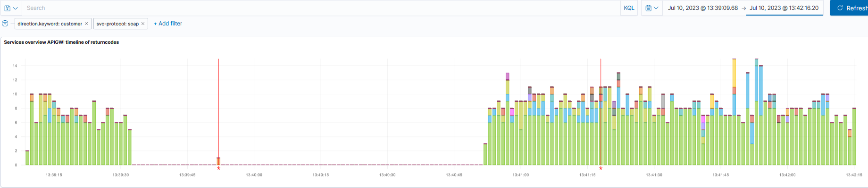The image size is (868, 188).
Task: Click the tall yellow bar near 13:41:48
Action: pos(734,73)
